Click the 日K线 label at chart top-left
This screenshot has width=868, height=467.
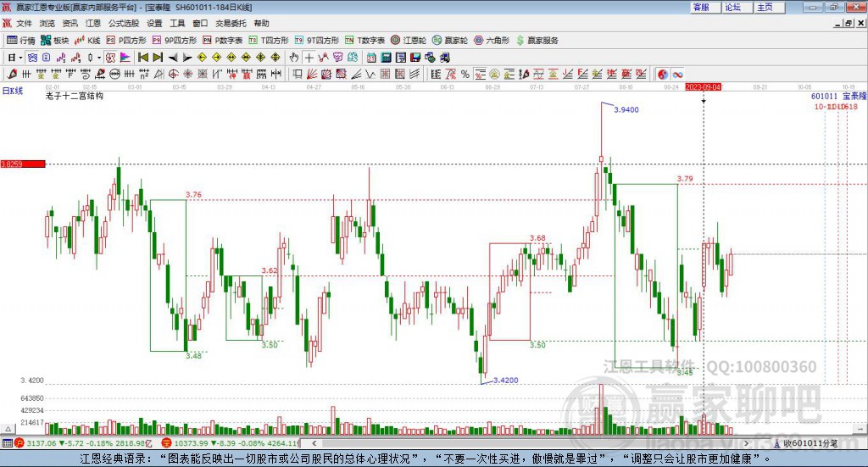pos(12,91)
